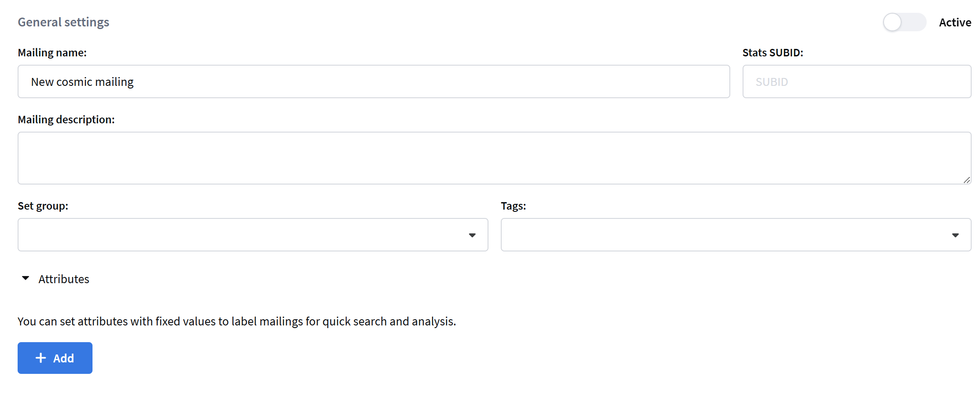The width and height of the screenshot is (980, 395).
Task: Click the General settings heading
Action: click(63, 22)
